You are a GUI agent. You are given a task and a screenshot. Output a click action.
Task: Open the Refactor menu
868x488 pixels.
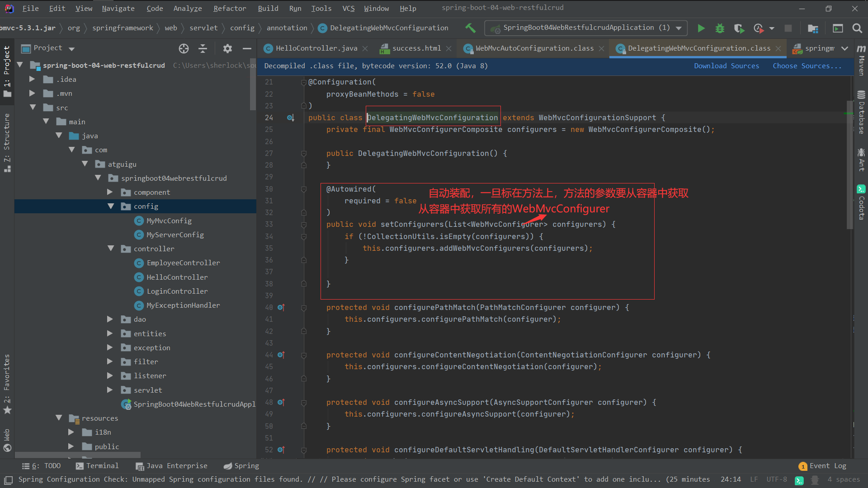point(230,8)
